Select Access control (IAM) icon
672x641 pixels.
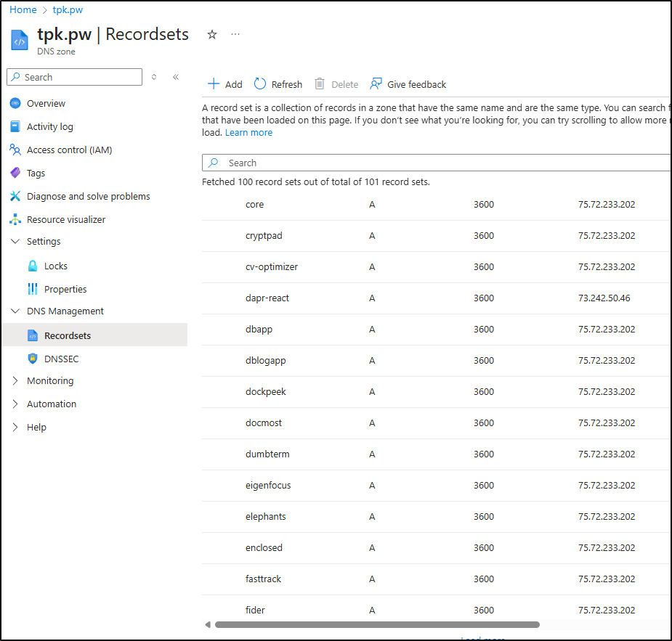point(15,150)
